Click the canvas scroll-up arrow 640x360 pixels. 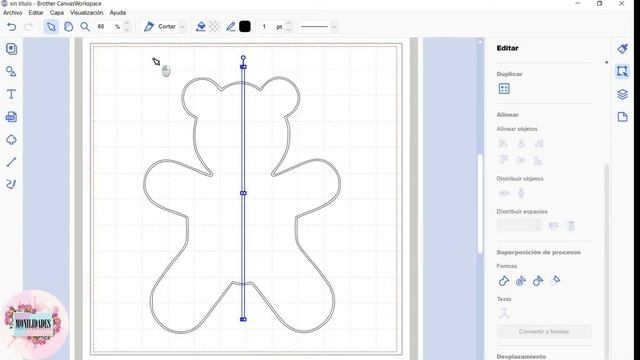(x=480, y=41)
